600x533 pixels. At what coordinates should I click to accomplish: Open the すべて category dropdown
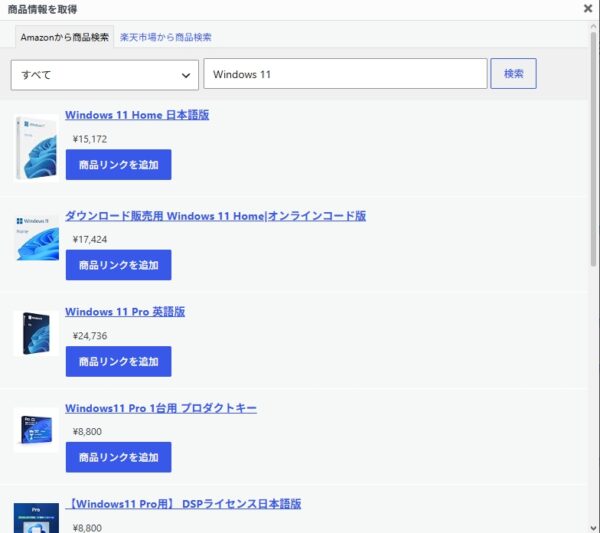(x=105, y=75)
